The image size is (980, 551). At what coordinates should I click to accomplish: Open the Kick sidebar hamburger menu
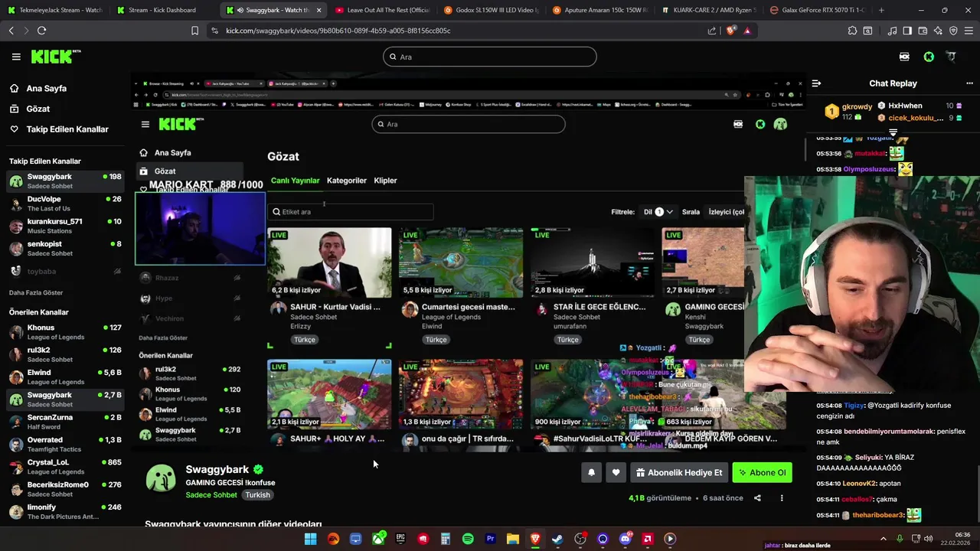[x=16, y=57]
